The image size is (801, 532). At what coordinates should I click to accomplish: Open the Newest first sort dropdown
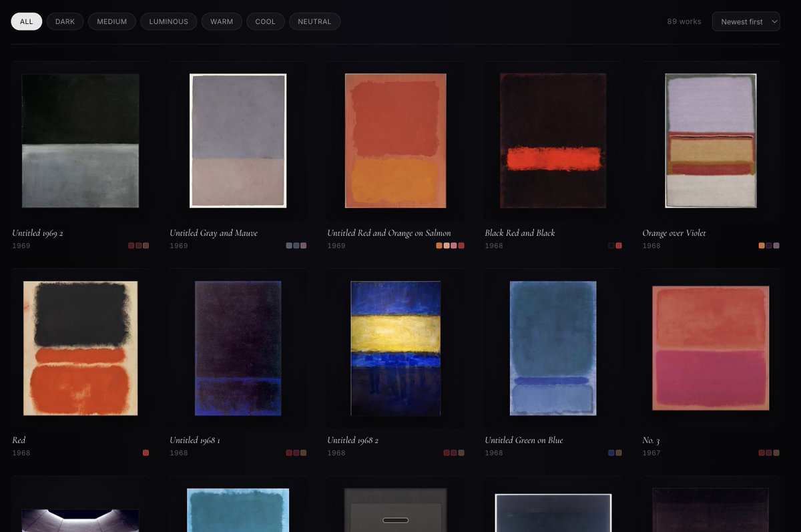click(x=746, y=21)
